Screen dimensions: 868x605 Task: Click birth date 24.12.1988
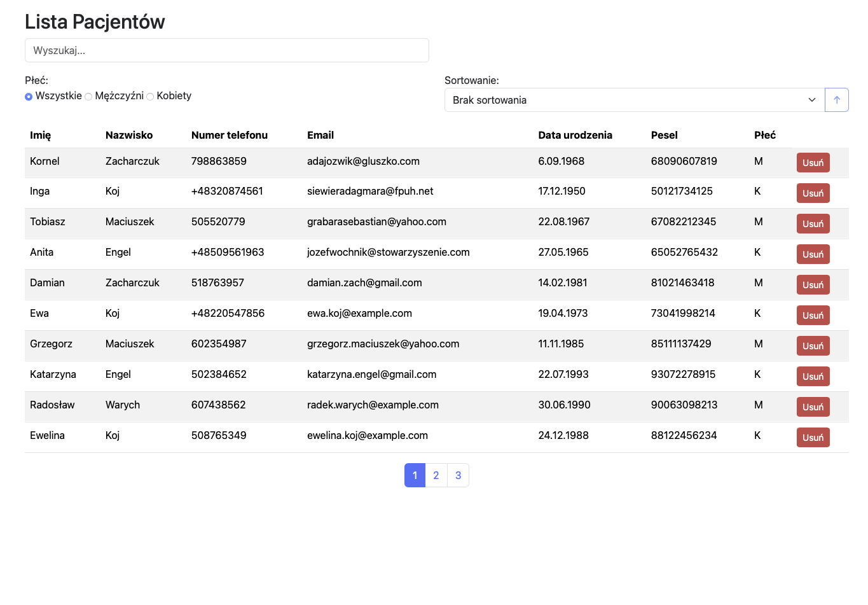click(563, 435)
